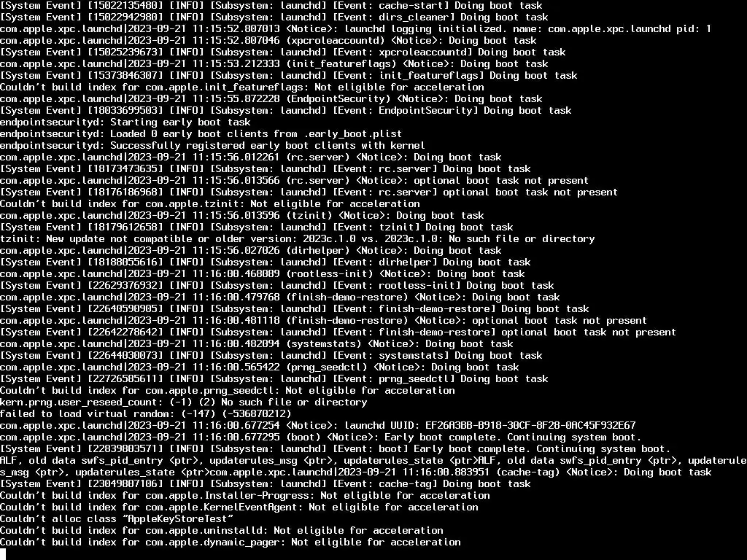Click the launchd UUID EF26A3BB string

(530, 425)
